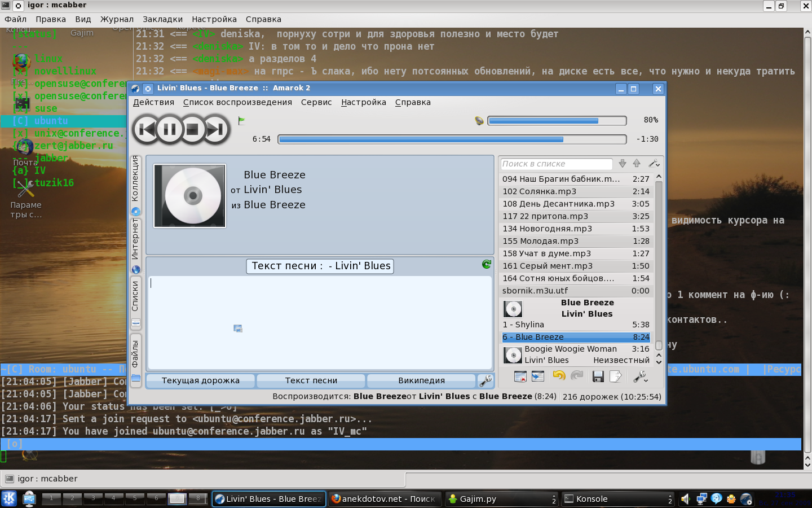The height and width of the screenshot is (508, 812).
Task: Open applet settings wrench beside Википедия
Action: [486, 380]
